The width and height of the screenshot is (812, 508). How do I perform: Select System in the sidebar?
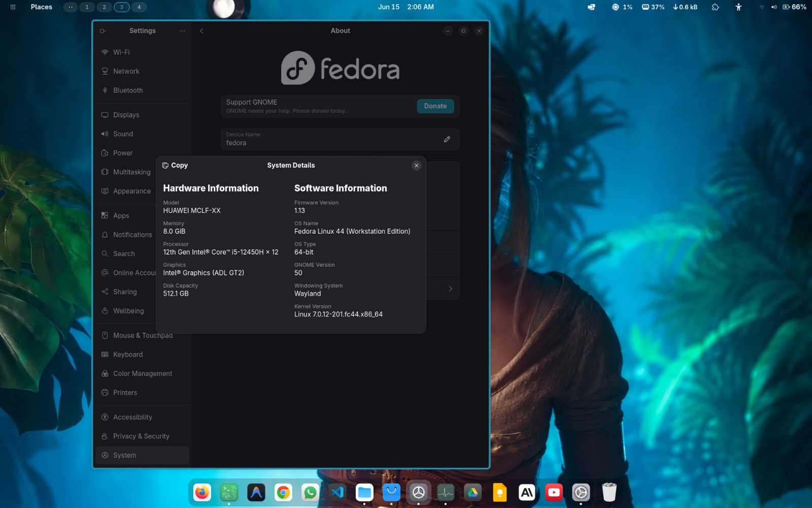point(142,455)
